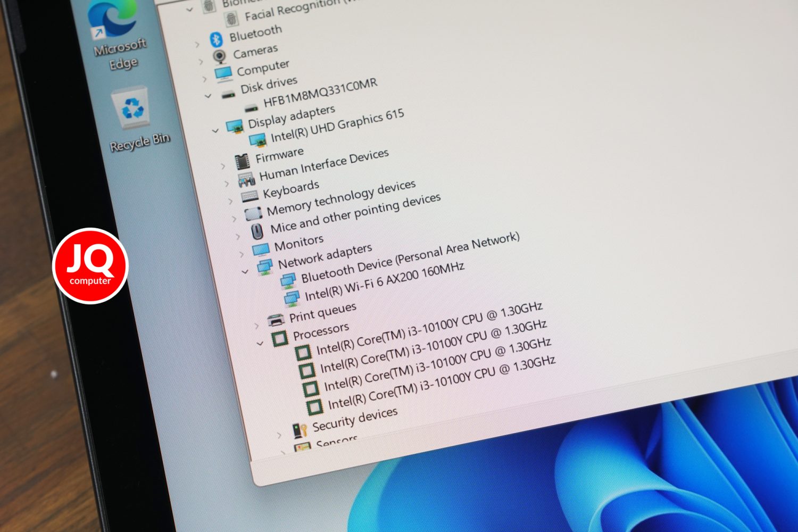Click the Display adapters category icon
Screen dimensions: 798x532
pos(234,126)
